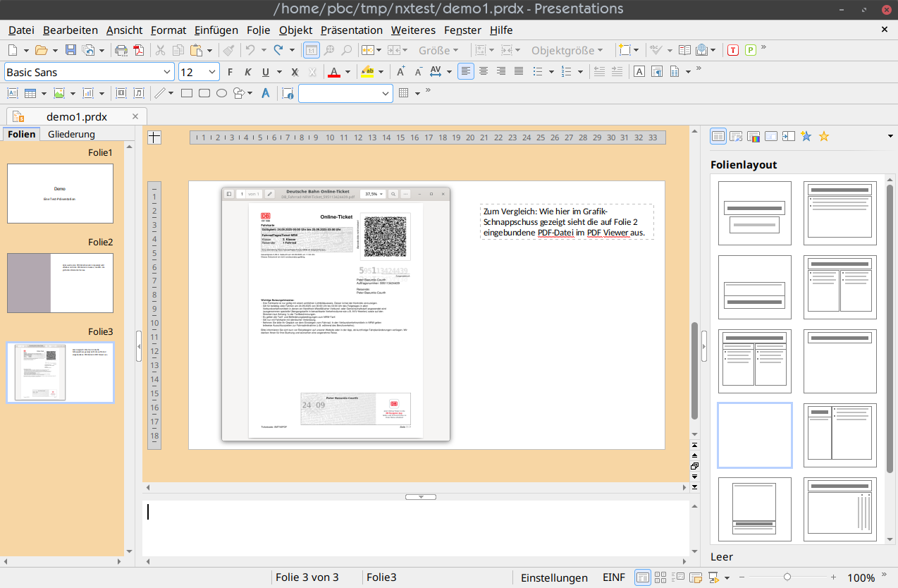The width and height of the screenshot is (898, 588).
Task: Set left text alignment
Action: click(x=466, y=71)
